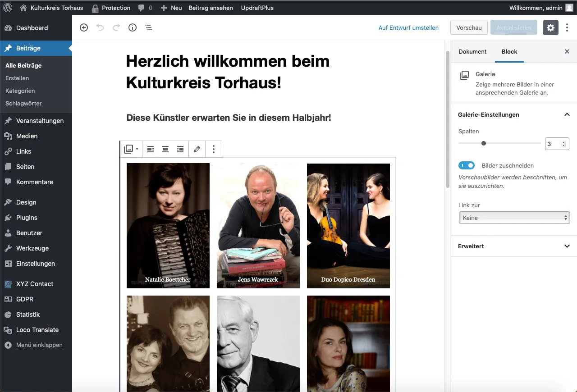Image resolution: width=577 pixels, height=392 pixels.
Task: Open the block navigation list icon
Action: pos(149,27)
